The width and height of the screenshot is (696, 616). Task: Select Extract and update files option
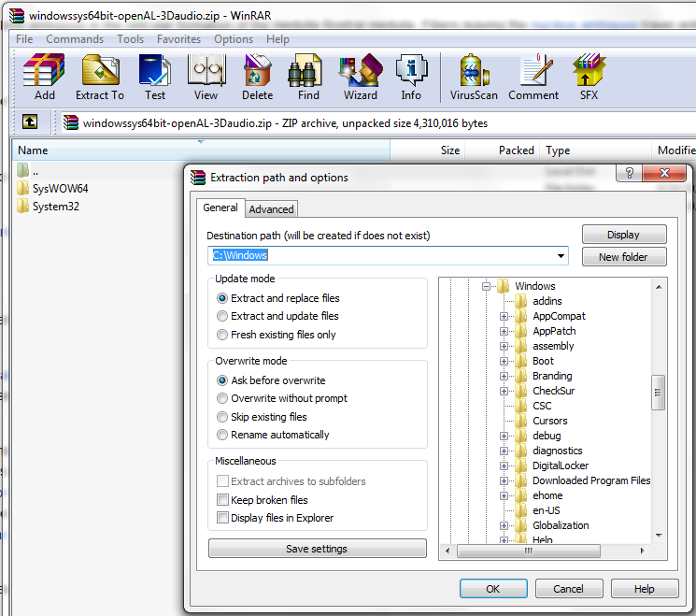[x=222, y=316]
